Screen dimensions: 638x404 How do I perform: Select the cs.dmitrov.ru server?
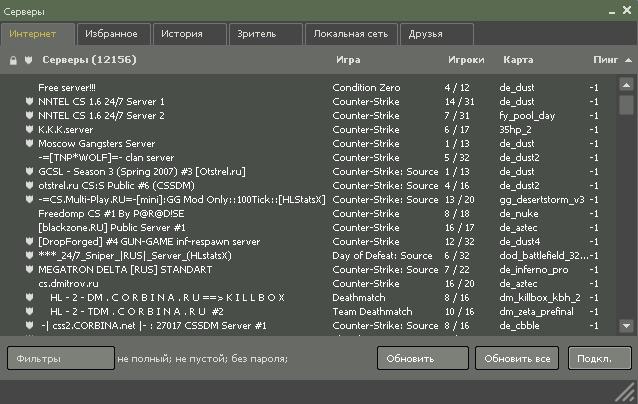(309, 284)
